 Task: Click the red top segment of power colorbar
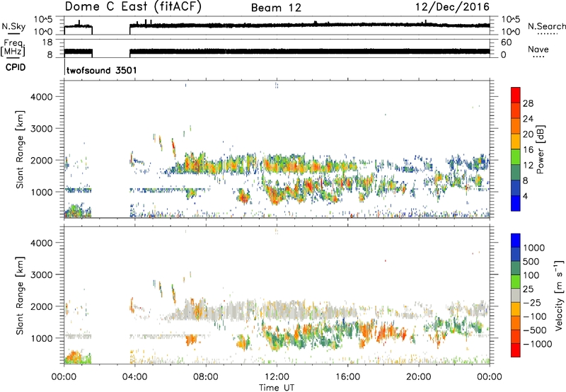pyautogui.click(x=516, y=95)
